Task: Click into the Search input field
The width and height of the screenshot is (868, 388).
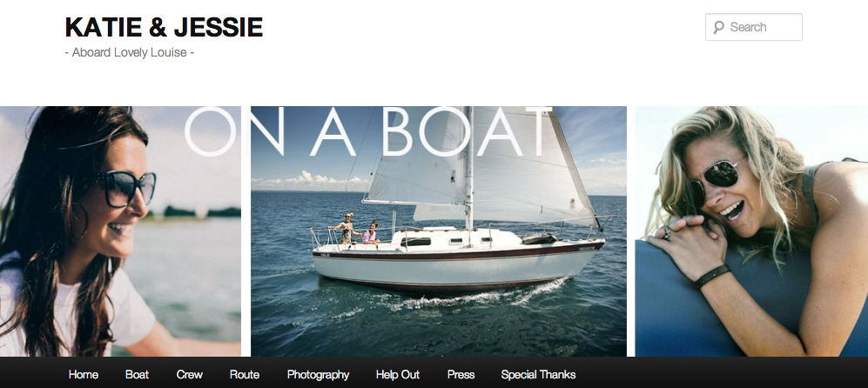Action: 753,27
